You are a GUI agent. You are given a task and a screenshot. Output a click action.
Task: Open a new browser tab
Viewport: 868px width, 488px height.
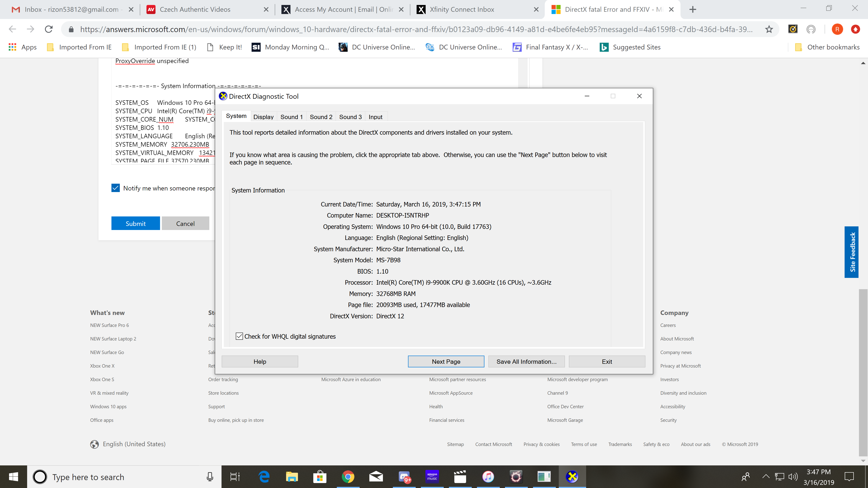(693, 9)
